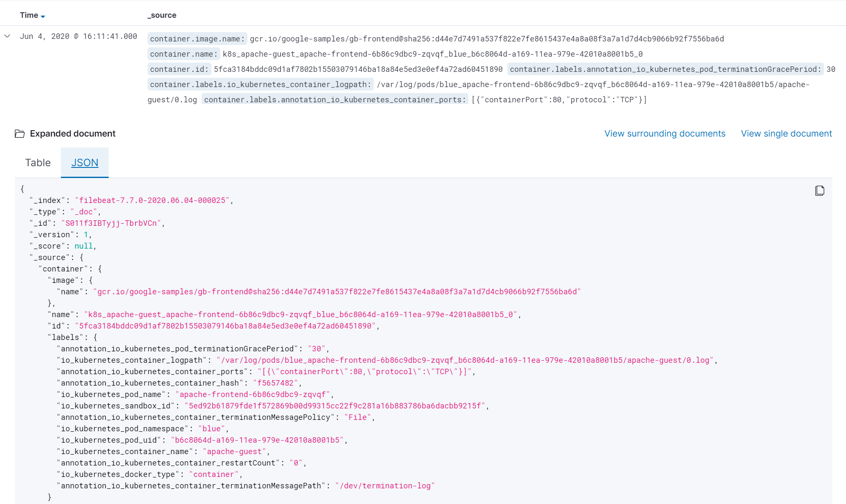The height and width of the screenshot is (504, 846).
Task: Open View surrounding documents link
Action: (x=665, y=134)
